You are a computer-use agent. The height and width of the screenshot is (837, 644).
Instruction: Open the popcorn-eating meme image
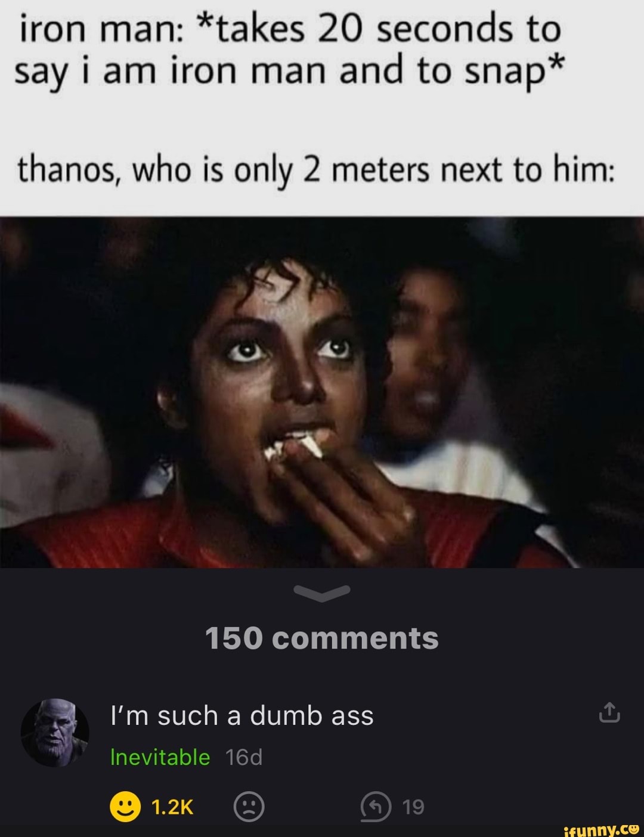point(322,392)
